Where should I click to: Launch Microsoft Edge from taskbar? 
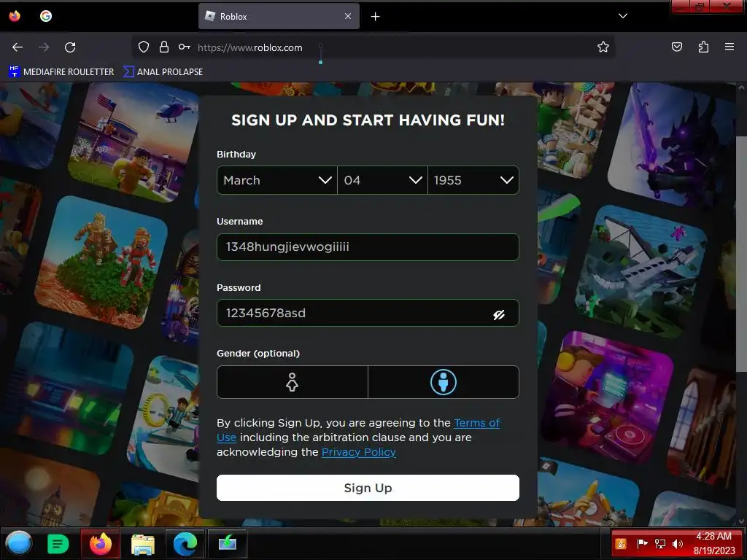[x=185, y=543]
